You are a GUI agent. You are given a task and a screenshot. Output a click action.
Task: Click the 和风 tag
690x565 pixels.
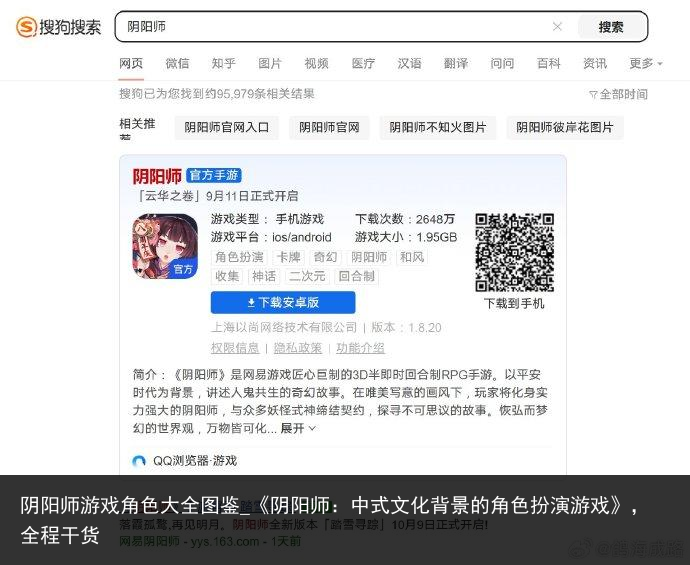[x=412, y=257]
